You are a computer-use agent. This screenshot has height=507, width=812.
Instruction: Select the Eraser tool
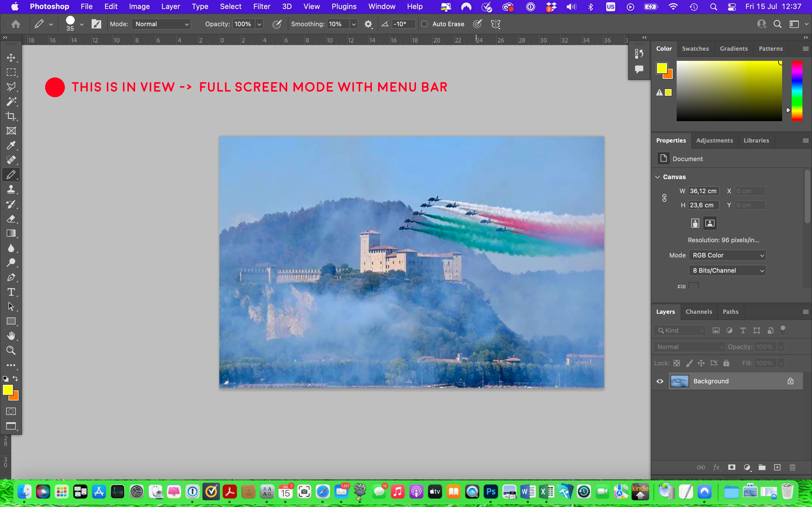(11, 219)
